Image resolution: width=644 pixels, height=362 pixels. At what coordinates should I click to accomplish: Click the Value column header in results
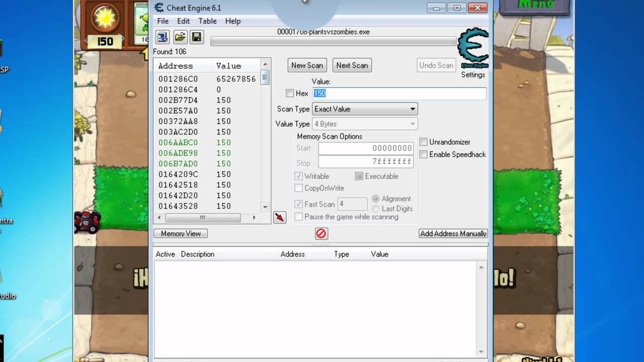coord(236,66)
